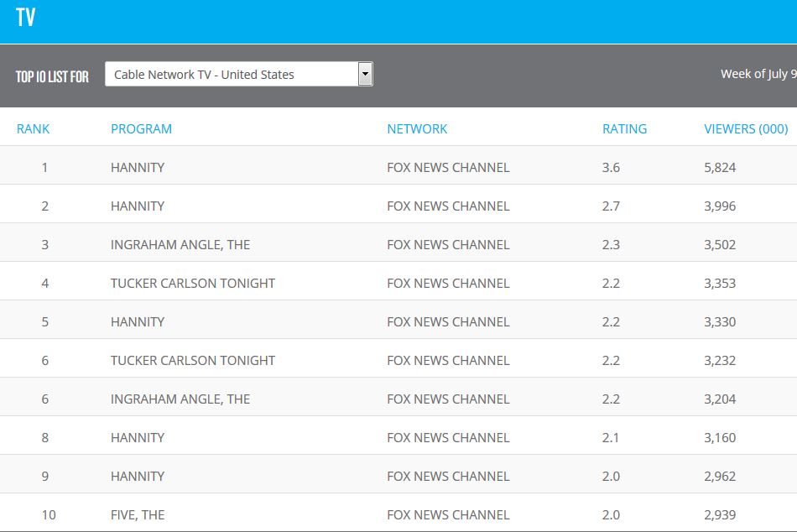Select HANNITY program with 2,962 viewers
797x532 pixels.
pos(138,477)
